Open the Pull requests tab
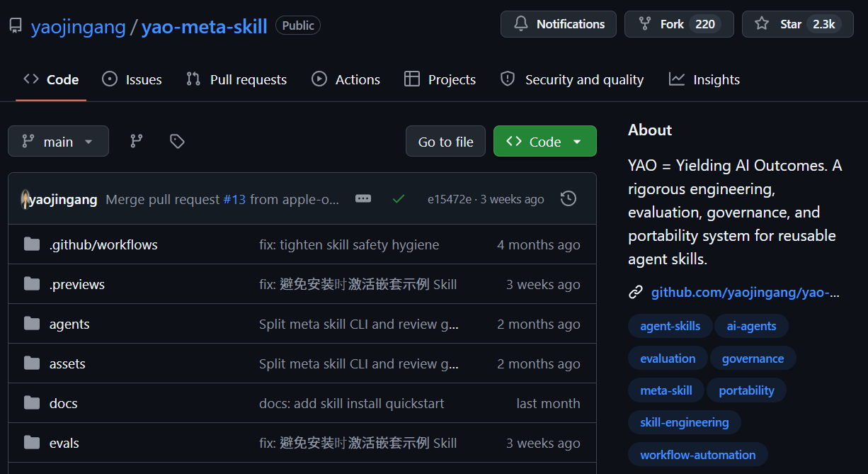The width and height of the screenshot is (868, 474). (x=236, y=79)
